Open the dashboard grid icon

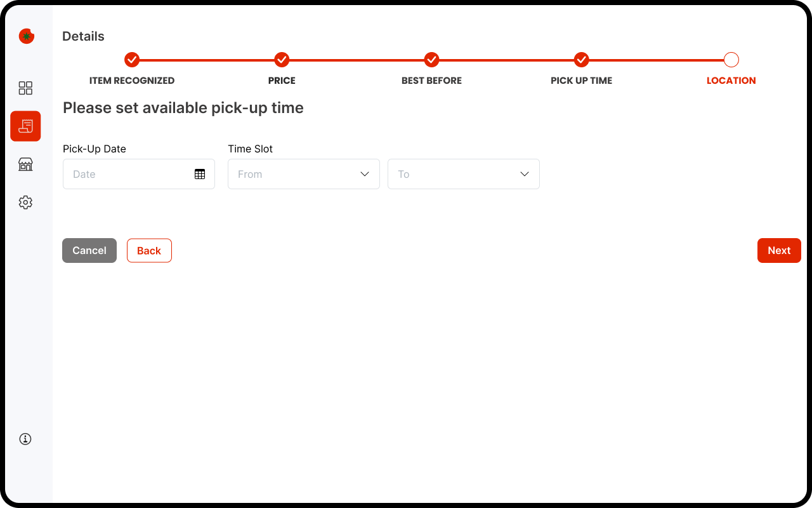tap(25, 88)
